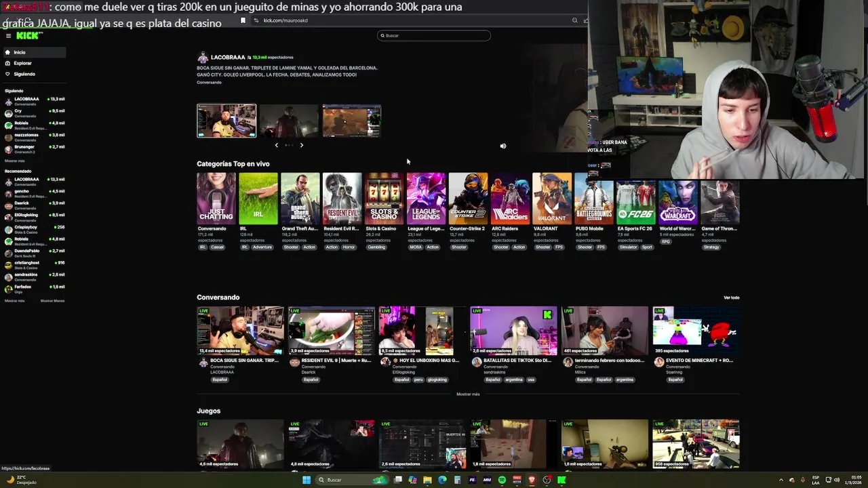Open Daarick's channel in Recomendado
The width and height of the screenshot is (868, 488).
[x=34, y=205]
